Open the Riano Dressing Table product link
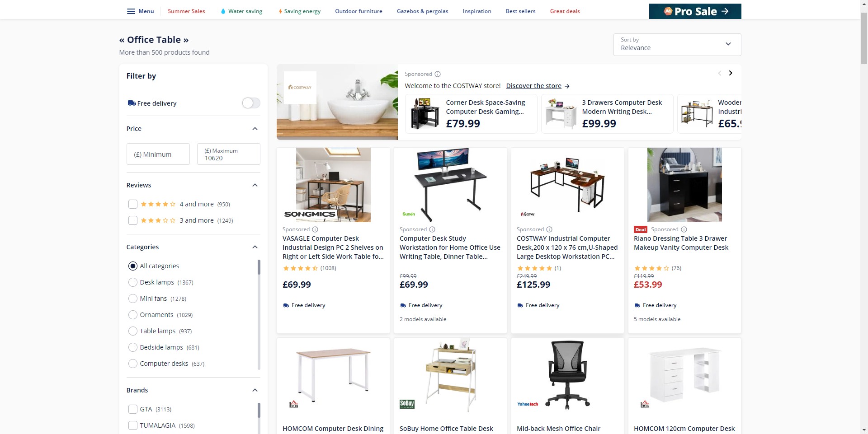This screenshot has height=434, width=868. pos(681,243)
